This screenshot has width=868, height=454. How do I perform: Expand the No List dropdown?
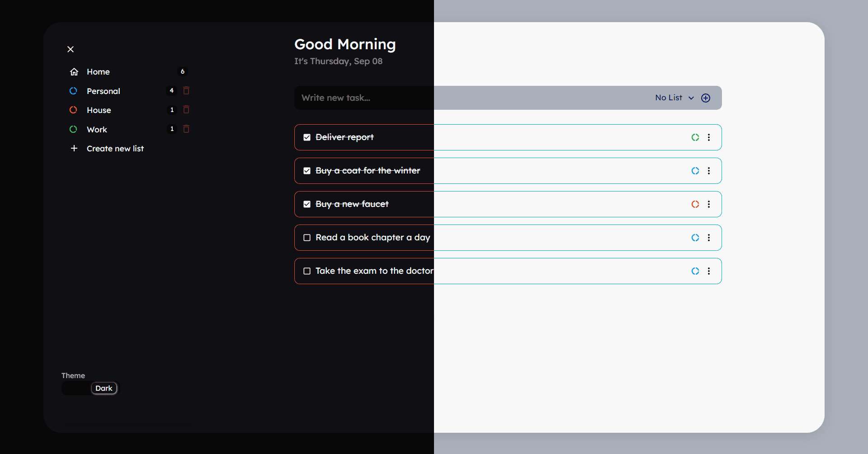click(674, 98)
